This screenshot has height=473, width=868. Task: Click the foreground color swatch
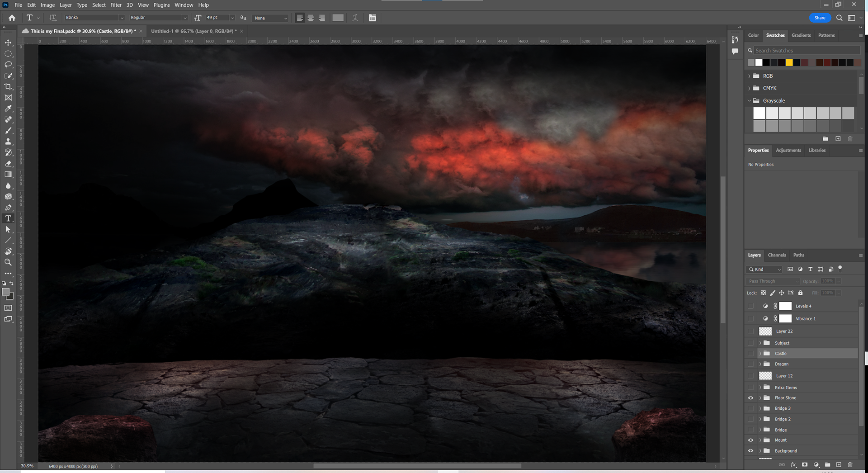click(x=6, y=292)
